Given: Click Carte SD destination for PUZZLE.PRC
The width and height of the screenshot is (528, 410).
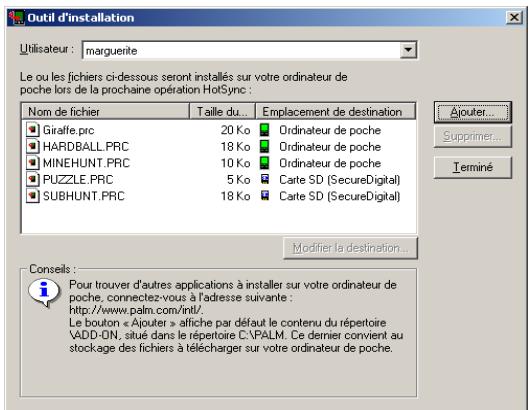Looking at the screenshot, I should pyautogui.click(x=340, y=180).
